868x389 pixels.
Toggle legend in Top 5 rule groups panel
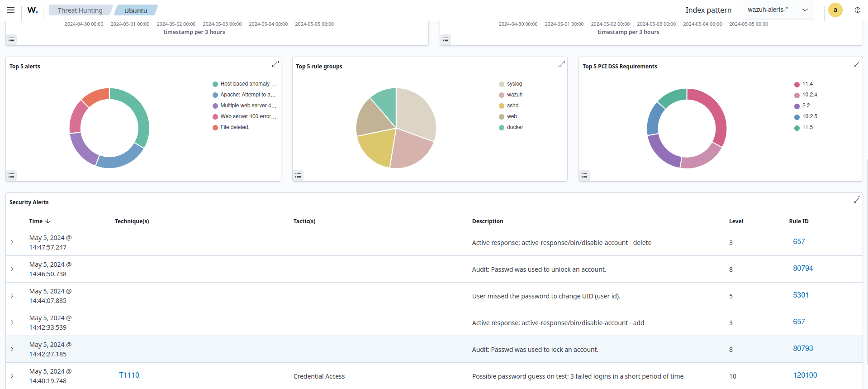point(298,176)
